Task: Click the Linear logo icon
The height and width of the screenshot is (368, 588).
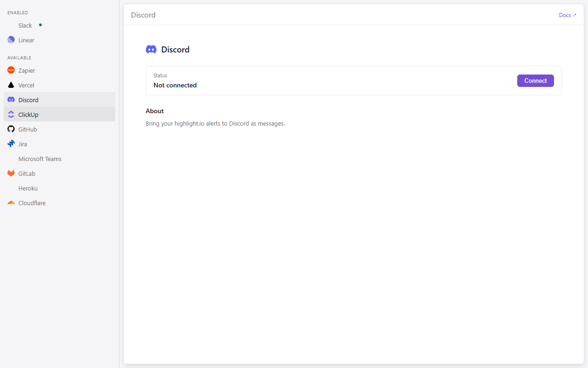Action: [x=11, y=40]
